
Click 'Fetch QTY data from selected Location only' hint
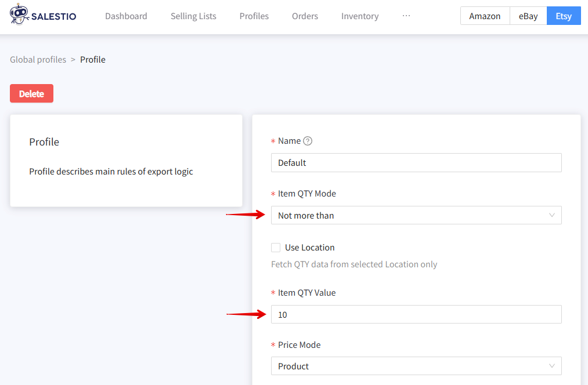[x=354, y=264]
